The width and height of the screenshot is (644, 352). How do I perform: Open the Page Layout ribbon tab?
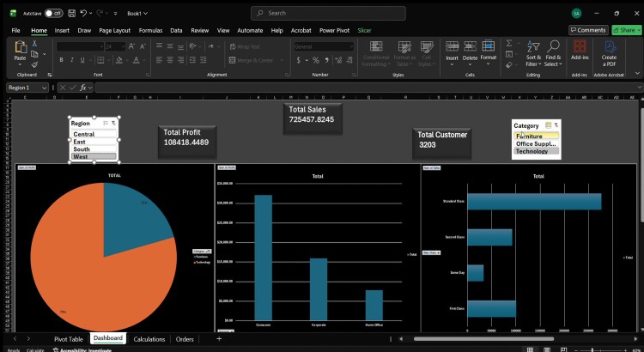pos(114,30)
